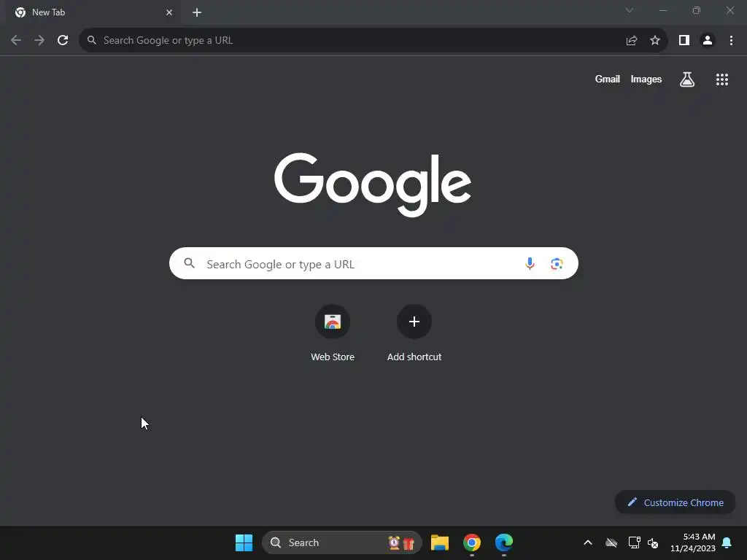This screenshot has width=747, height=560.
Task: Open Google Images link
Action: pos(646,79)
